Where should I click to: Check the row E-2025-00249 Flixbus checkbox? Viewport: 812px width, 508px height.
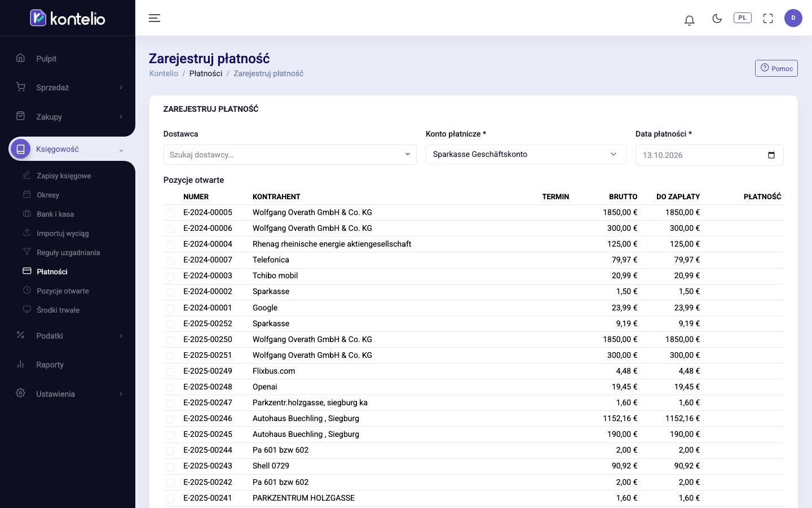click(170, 371)
